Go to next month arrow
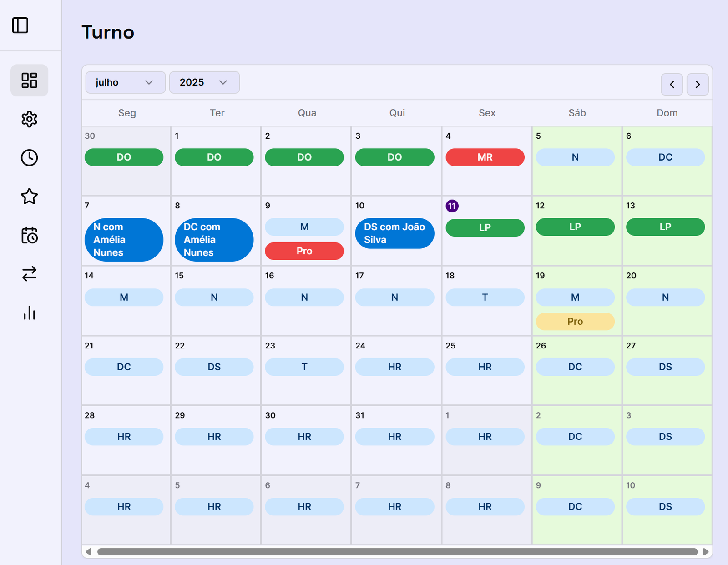This screenshot has width=728, height=565. point(698,85)
